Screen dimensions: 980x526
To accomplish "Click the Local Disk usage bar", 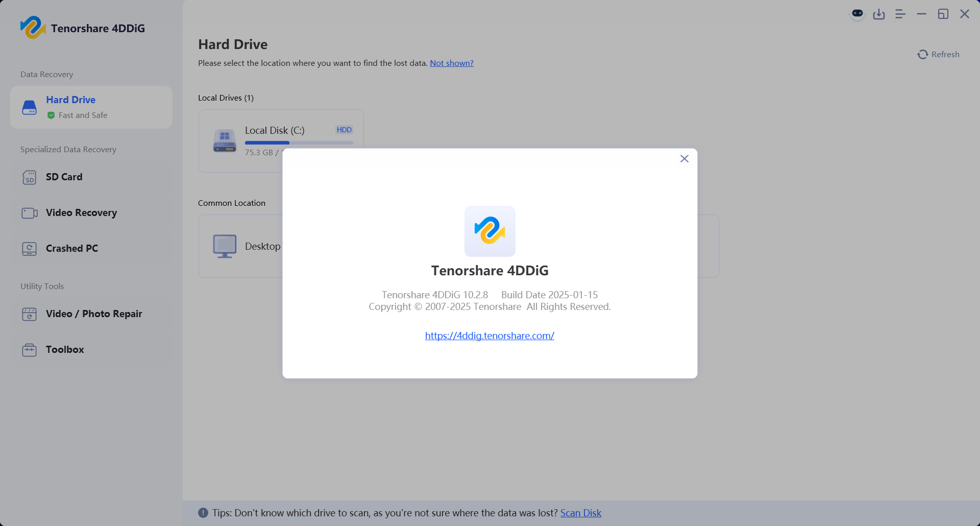I will (x=299, y=142).
